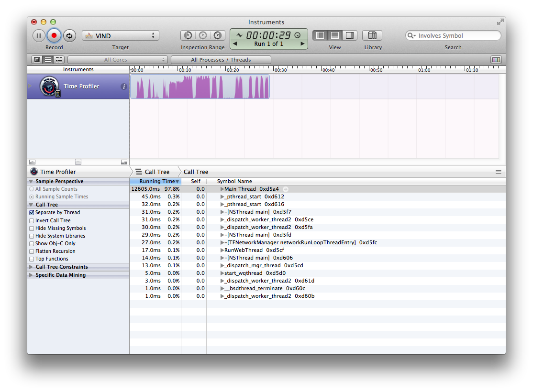Click the bottom-right pane toggle icon under instruments

(124, 162)
